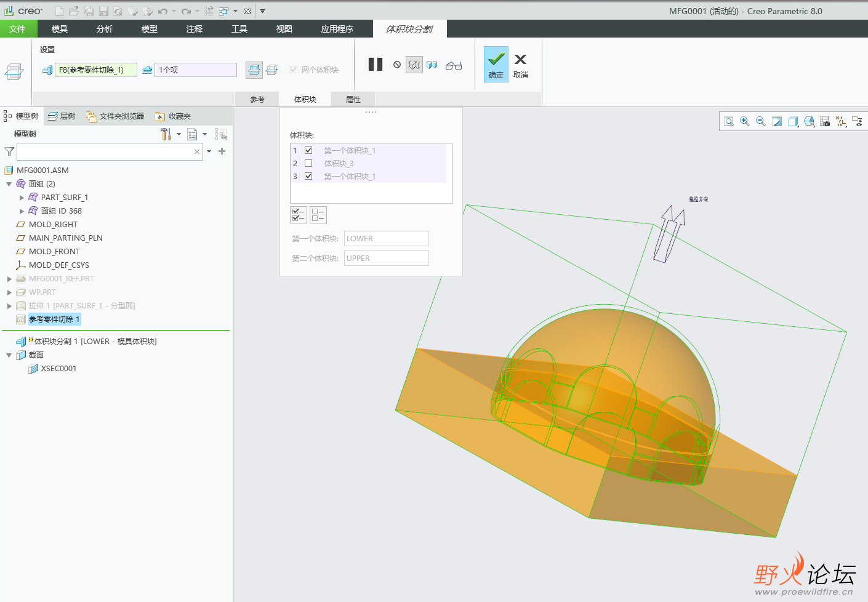The width and height of the screenshot is (868, 602).
Task: Click the F8(参考零件切除_1) volume collector field
Action: (x=96, y=70)
